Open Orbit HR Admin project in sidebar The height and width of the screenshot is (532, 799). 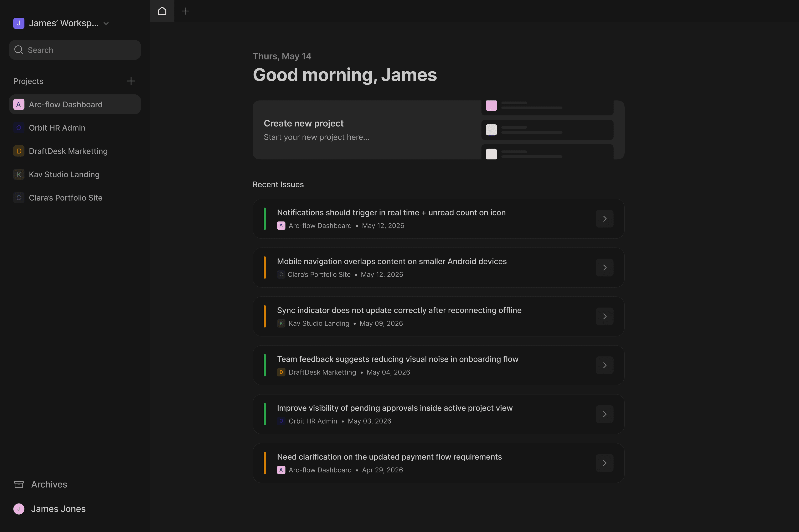(x=75, y=127)
